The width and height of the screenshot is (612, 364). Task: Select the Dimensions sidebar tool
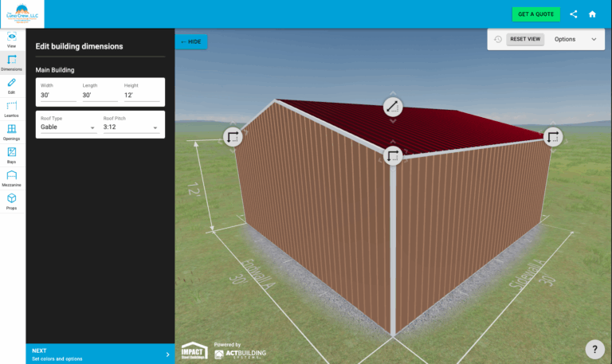click(12, 62)
